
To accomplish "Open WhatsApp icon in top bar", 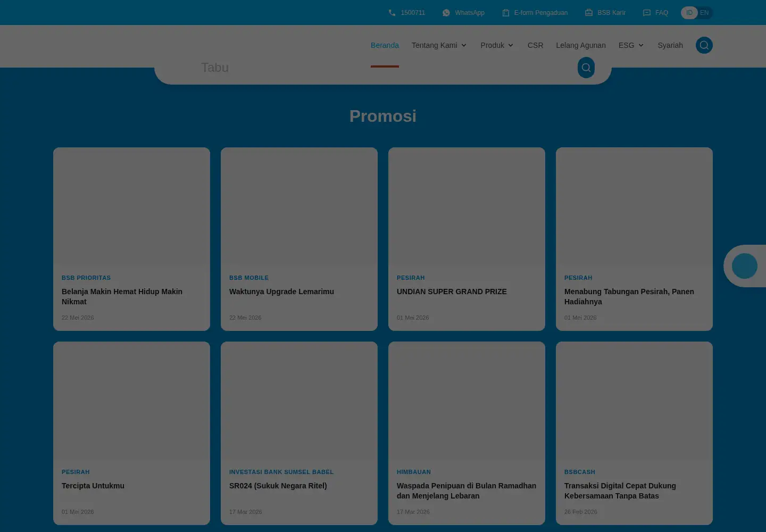I will (x=446, y=13).
